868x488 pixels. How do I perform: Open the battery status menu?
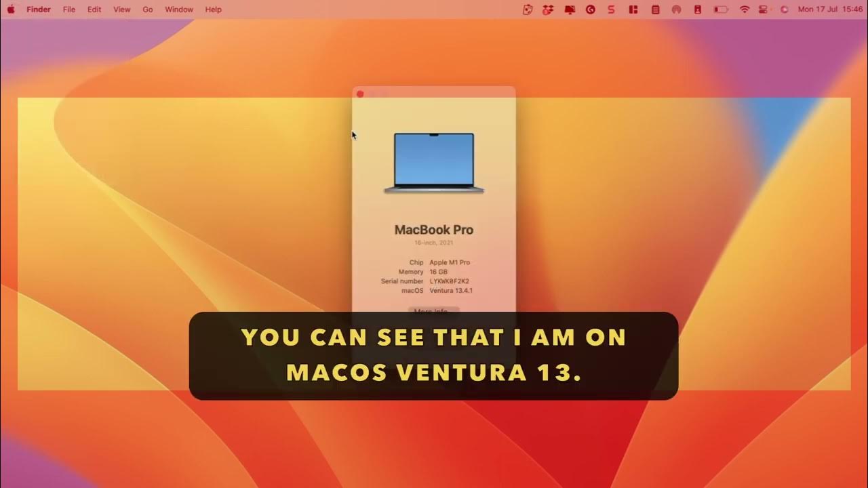[x=721, y=9]
